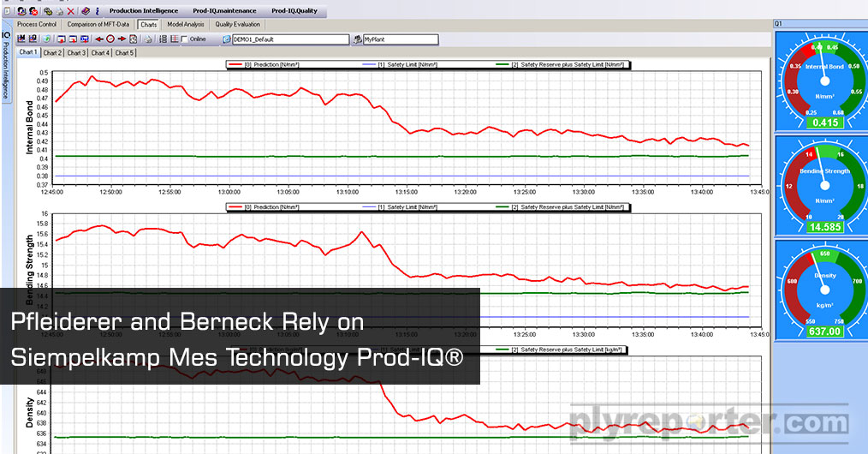Viewport: 868px width, 454px height.
Task: Click the Safety Reserve legend in Density chart
Action: tap(560, 349)
